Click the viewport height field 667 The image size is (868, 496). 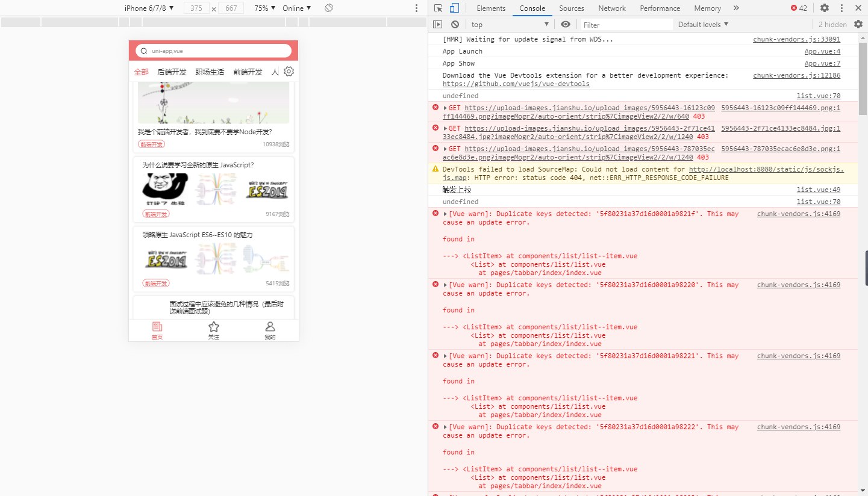(x=231, y=8)
